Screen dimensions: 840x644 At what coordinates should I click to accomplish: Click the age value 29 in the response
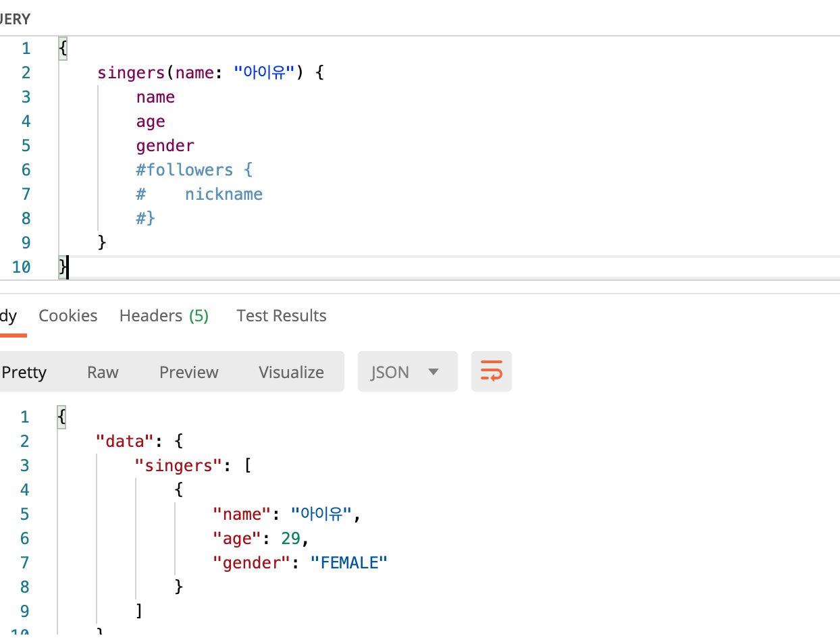coord(291,539)
